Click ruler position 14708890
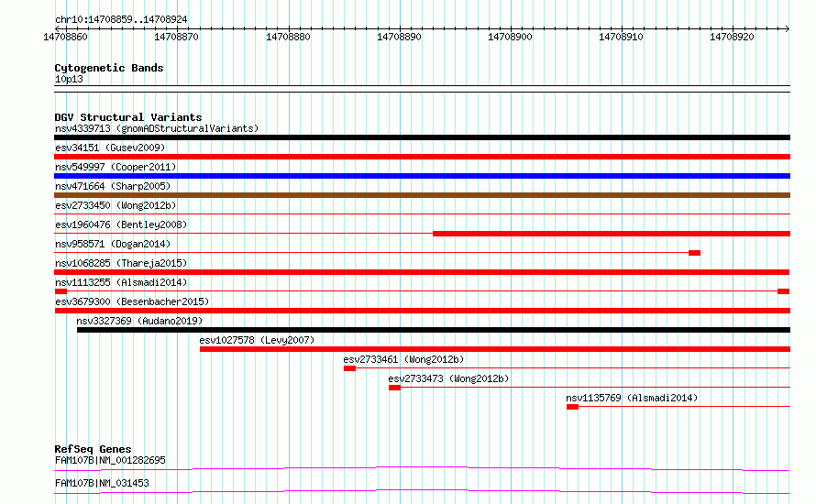Image resolution: width=816 pixels, height=504 pixels. [x=399, y=37]
